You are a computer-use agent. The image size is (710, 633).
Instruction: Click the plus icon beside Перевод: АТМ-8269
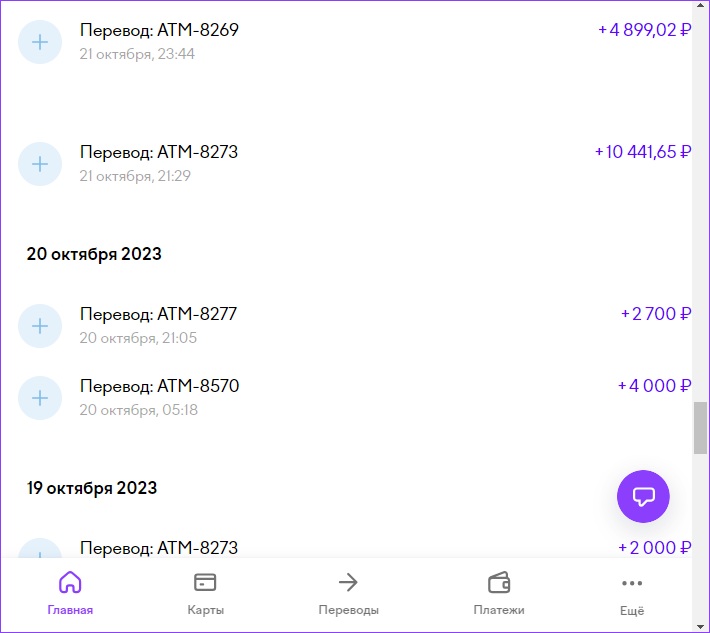(x=40, y=42)
